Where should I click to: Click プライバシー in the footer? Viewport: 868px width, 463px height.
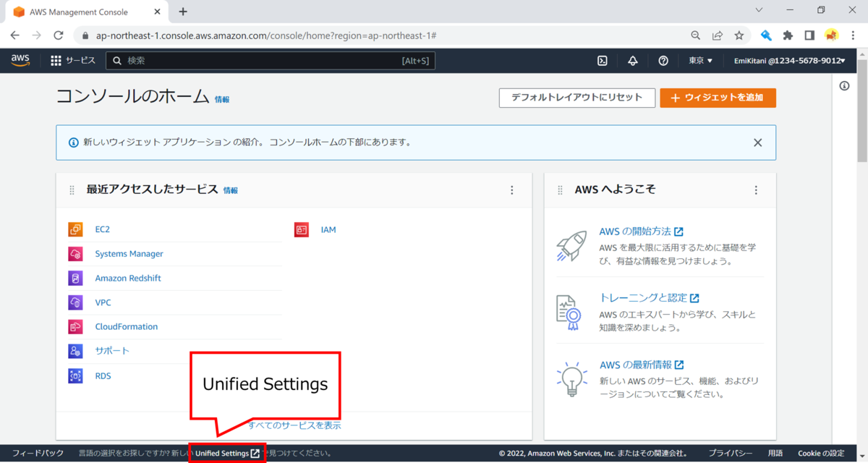coord(731,454)
